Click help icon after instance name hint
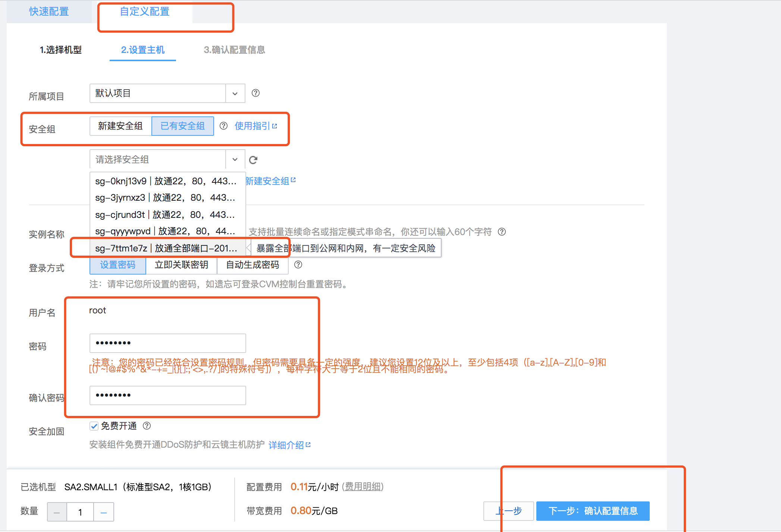 coord(502,232)
